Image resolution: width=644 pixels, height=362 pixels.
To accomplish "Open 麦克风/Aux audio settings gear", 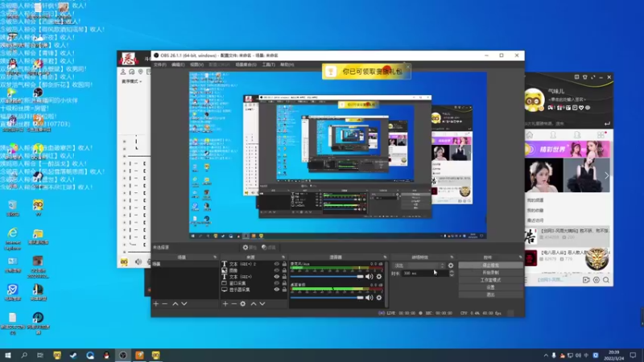I will coord(379,277).
